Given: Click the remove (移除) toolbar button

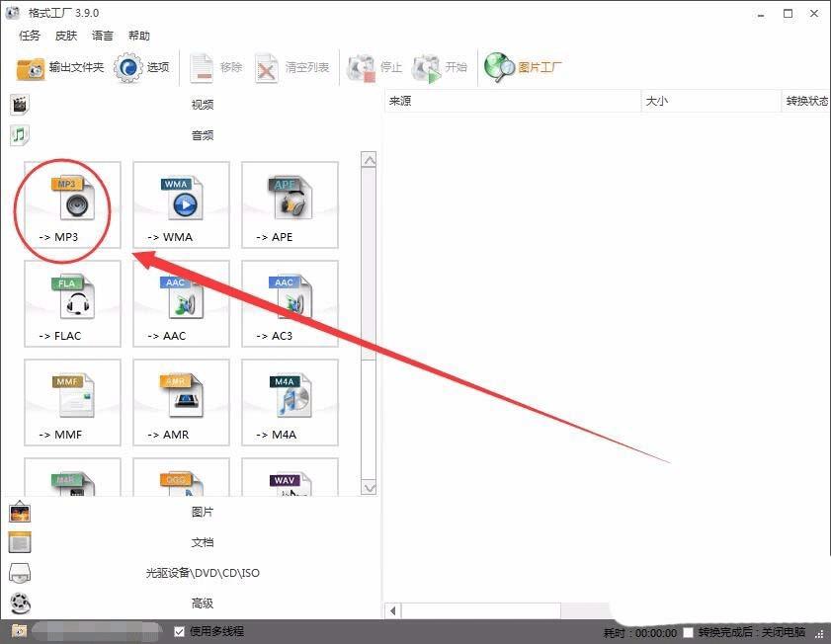Looking at the screenshot, I should [x=216, y=68].
